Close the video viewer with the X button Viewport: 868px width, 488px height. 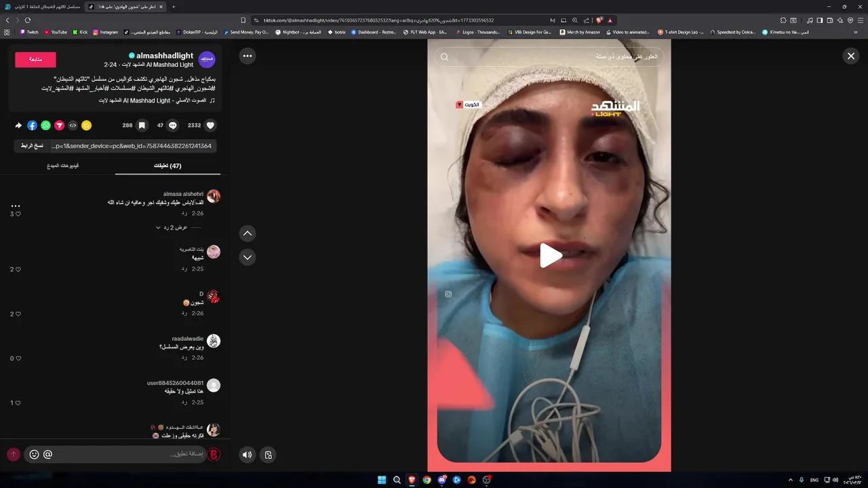pos(851,56)
